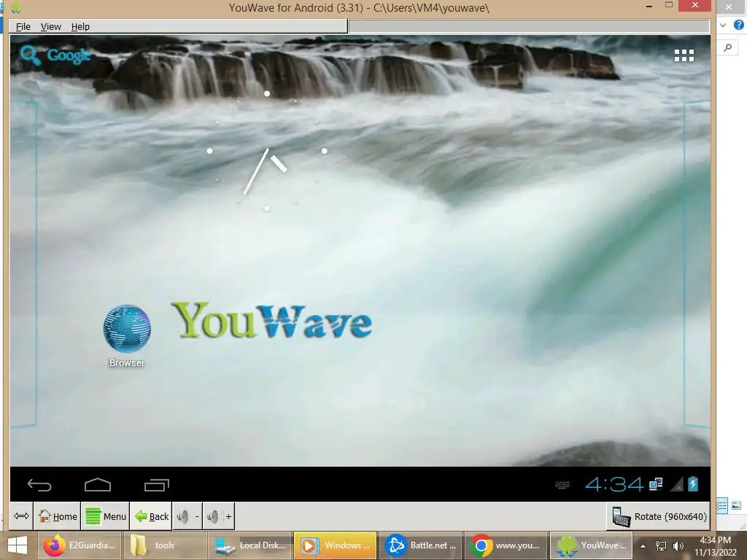The width and height of the screenshot is (747, 560).
Task: Expand the chevron in the background window
Action: pos(723,26)
